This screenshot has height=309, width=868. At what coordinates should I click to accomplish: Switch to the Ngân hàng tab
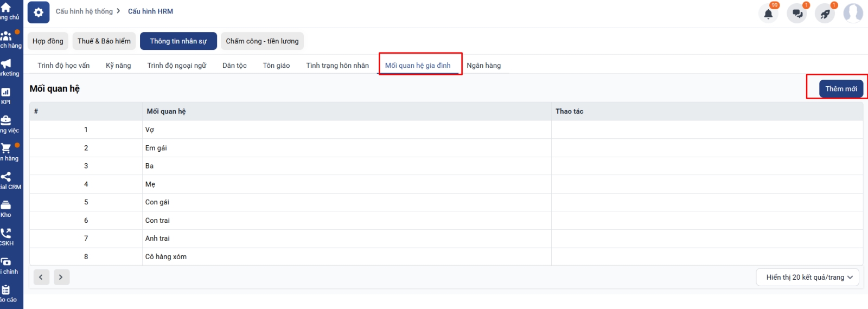[483, 66]
